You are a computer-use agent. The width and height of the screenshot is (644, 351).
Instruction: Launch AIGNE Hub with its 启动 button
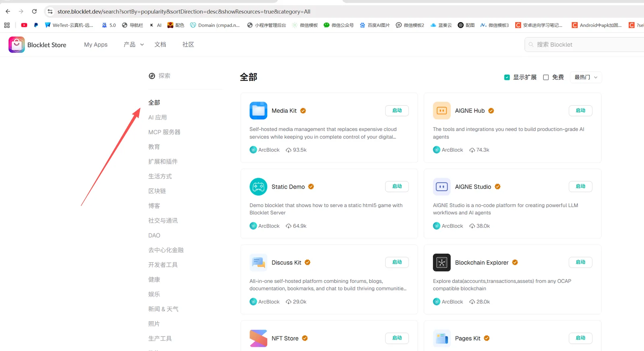(x=580, y=111)
